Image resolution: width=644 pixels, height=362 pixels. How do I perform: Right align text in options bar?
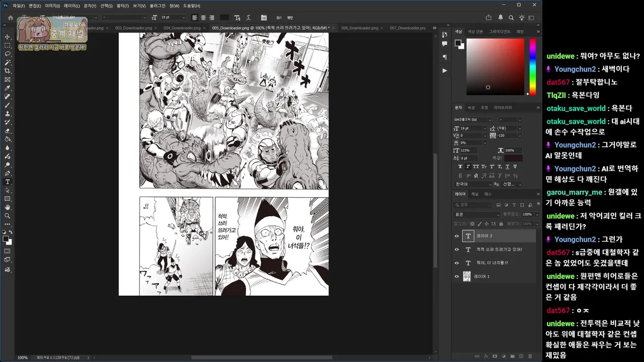click(x=212, y=18)
